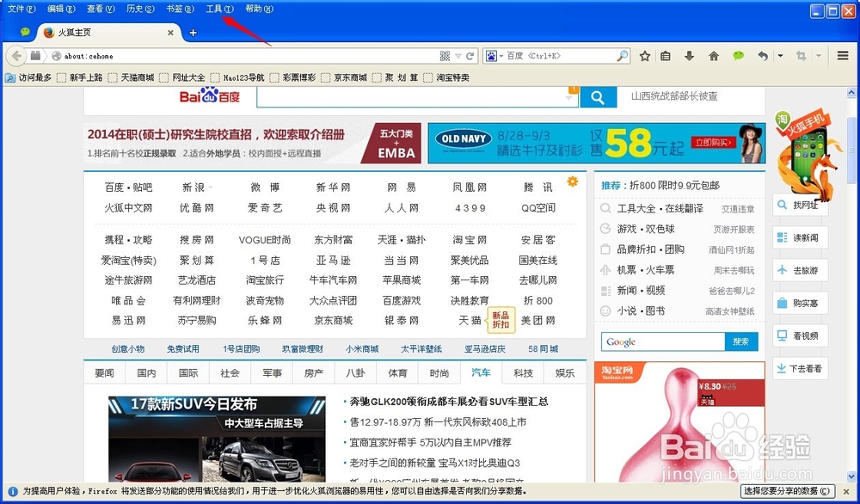
Task: Click the Google 搜索 button
Action: (741, 341)
